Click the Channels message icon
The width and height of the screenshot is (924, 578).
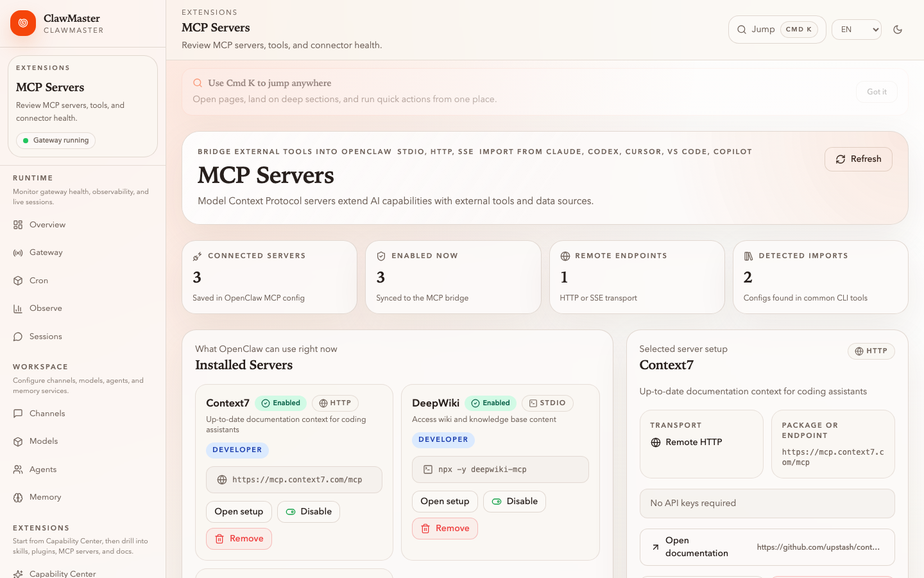(18, 414)
